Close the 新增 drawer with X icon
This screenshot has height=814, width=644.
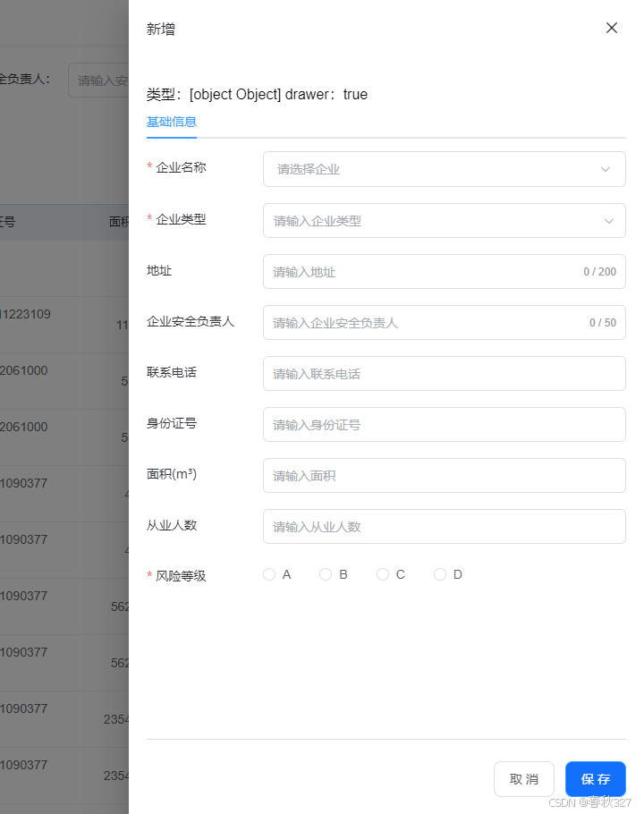[611, 28]
